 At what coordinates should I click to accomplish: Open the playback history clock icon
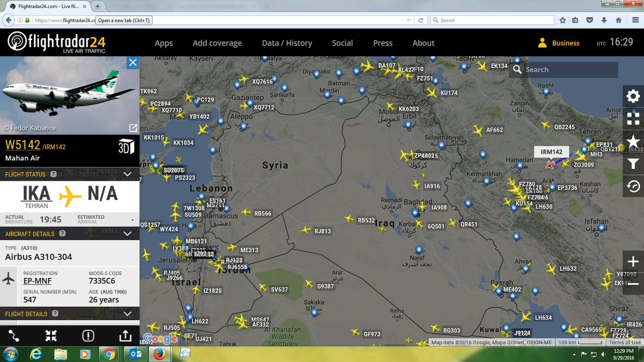[x=633, y=186]
